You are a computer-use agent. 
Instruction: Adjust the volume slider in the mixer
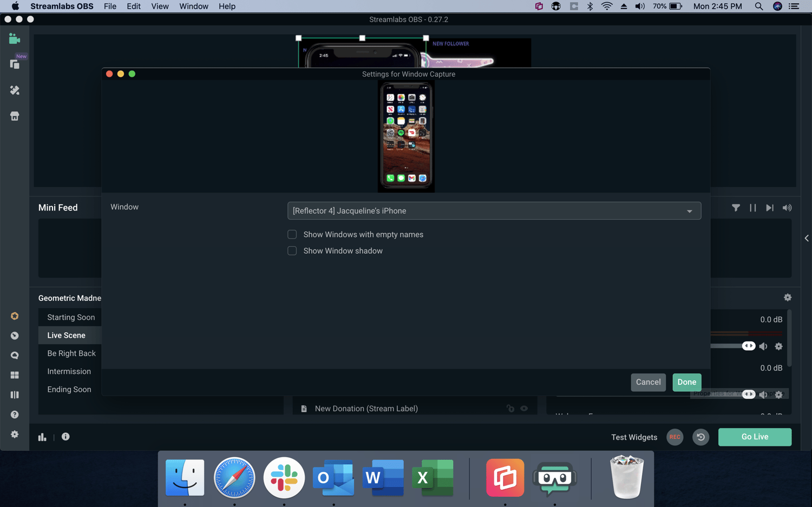point(749,346)
